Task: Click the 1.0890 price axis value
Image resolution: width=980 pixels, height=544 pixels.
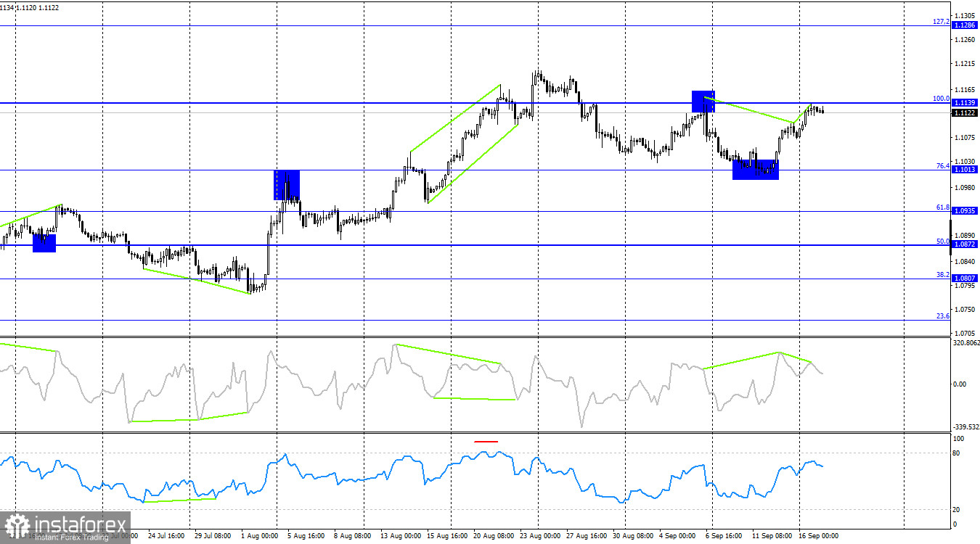Action: [965, 236]
